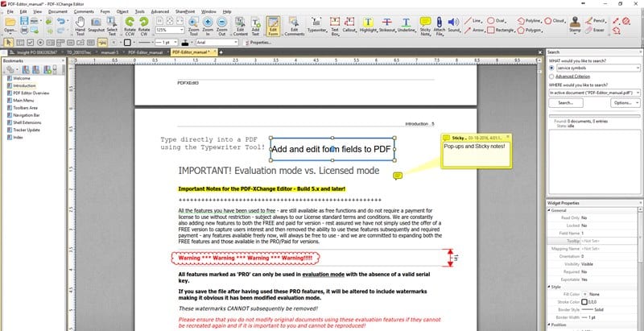The height and width of the screenshot is (331, 644).
Task: Select the Hand Tool
Action: [80, 26]
